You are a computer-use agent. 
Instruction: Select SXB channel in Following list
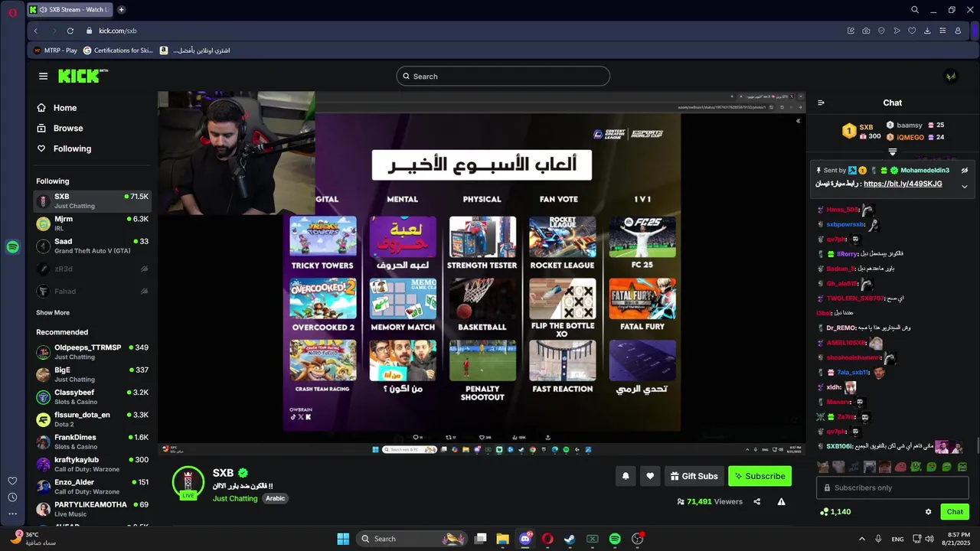pyautogui.click(x=92, y=201)
